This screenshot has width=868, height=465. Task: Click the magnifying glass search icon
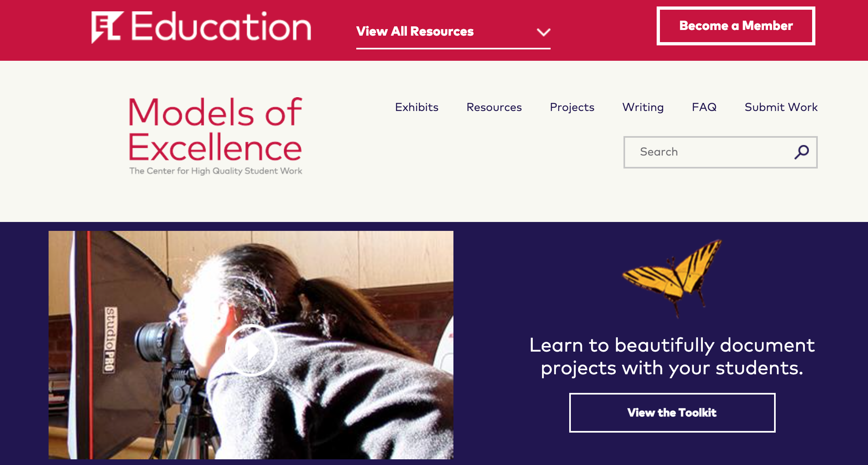[802, 152]
